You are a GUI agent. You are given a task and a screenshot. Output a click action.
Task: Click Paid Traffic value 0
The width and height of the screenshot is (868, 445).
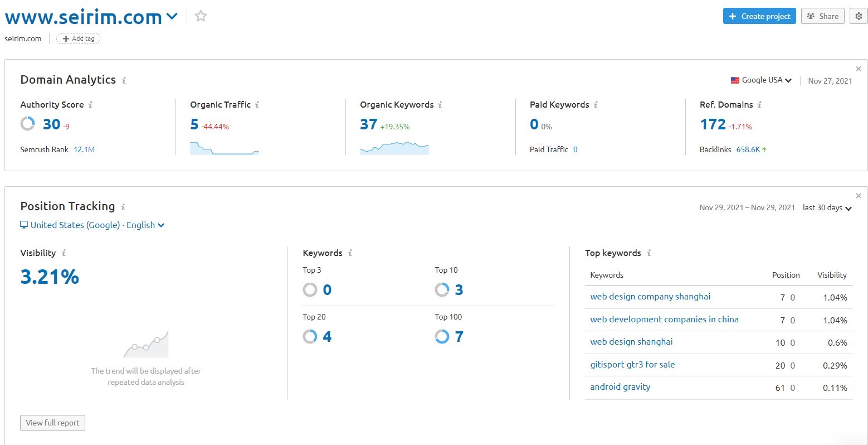[x=575, y=149]
